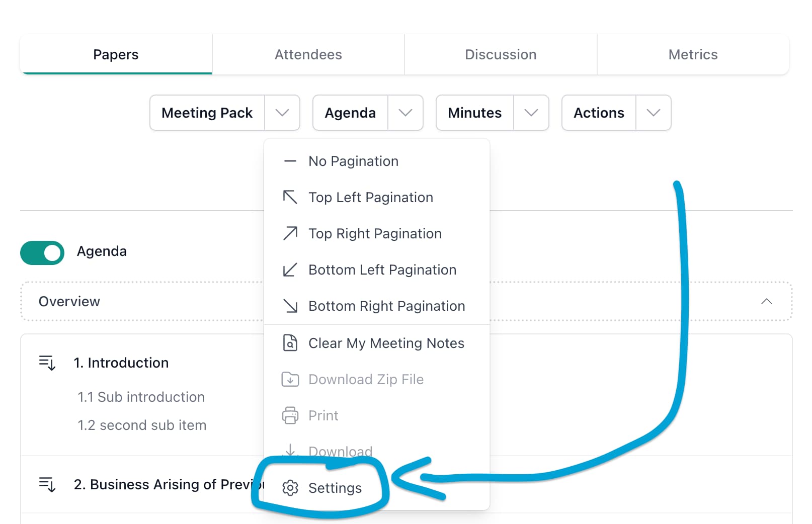Switch to the Attendees tab
The width and height of the screenshot is (812, 524).
coord(308,54)
